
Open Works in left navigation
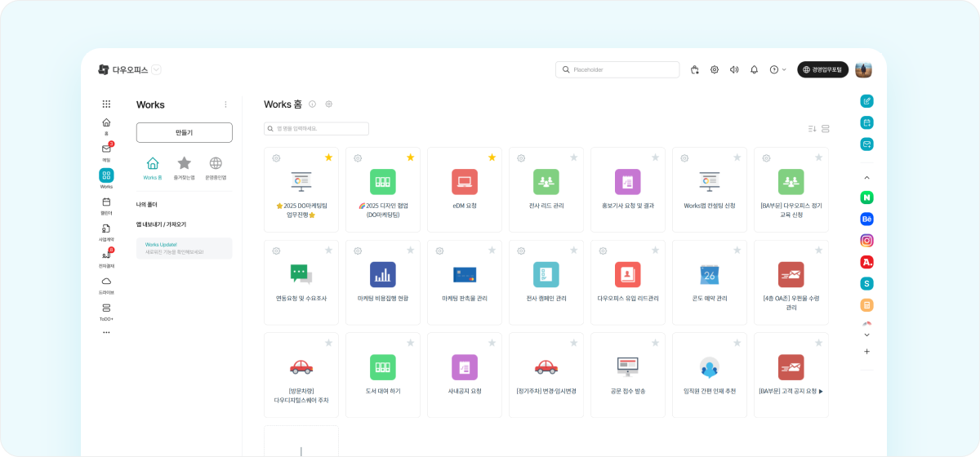pyautogui.click(x=106, y=179)
